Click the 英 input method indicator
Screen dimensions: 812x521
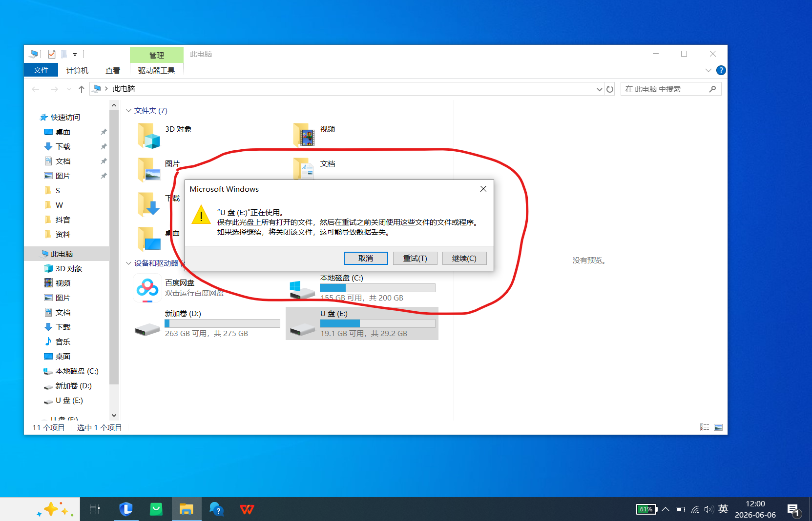point(723,509)
